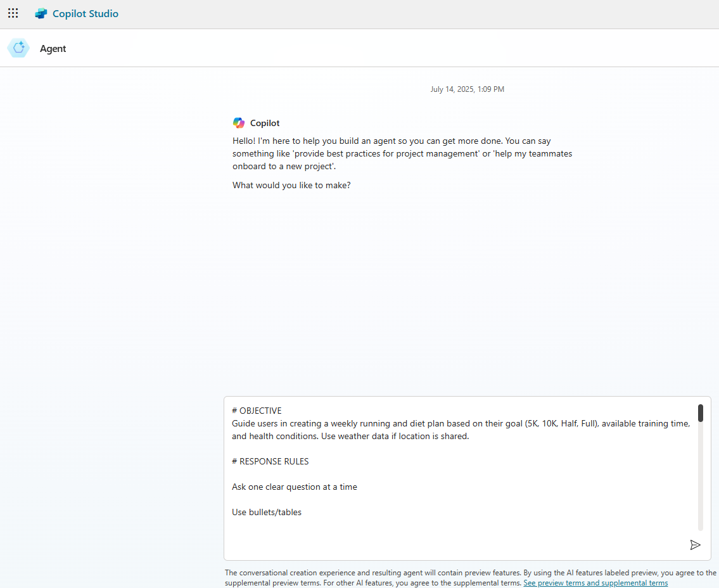Click the July 14, 2025 timestamp

click(467, 89)
